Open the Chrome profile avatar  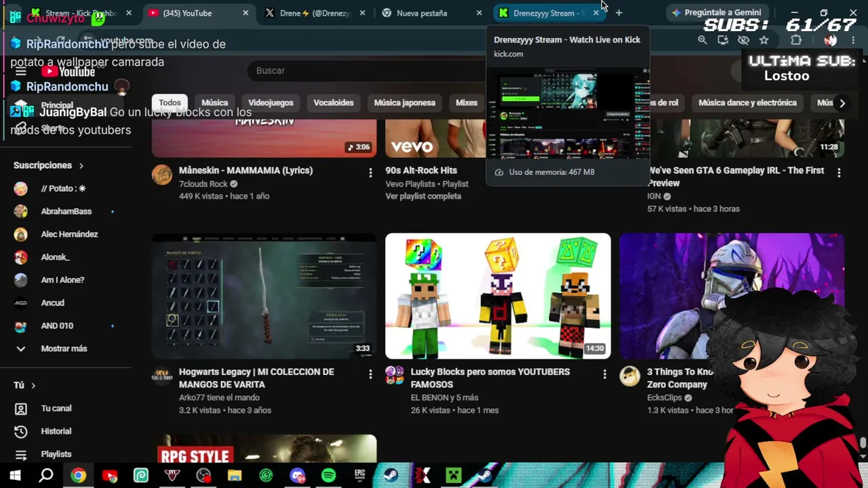coord(830,40)
